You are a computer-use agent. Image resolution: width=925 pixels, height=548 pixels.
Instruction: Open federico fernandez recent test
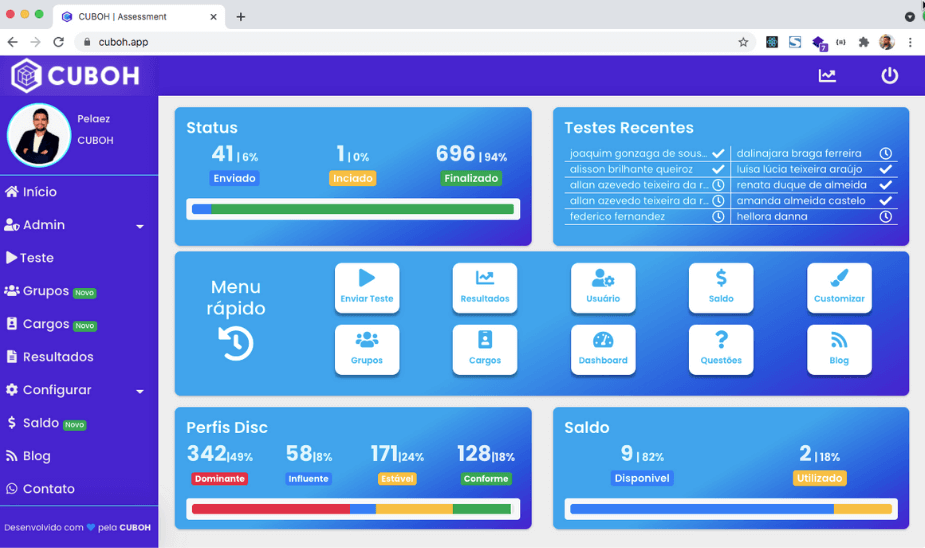pos(617,216)
